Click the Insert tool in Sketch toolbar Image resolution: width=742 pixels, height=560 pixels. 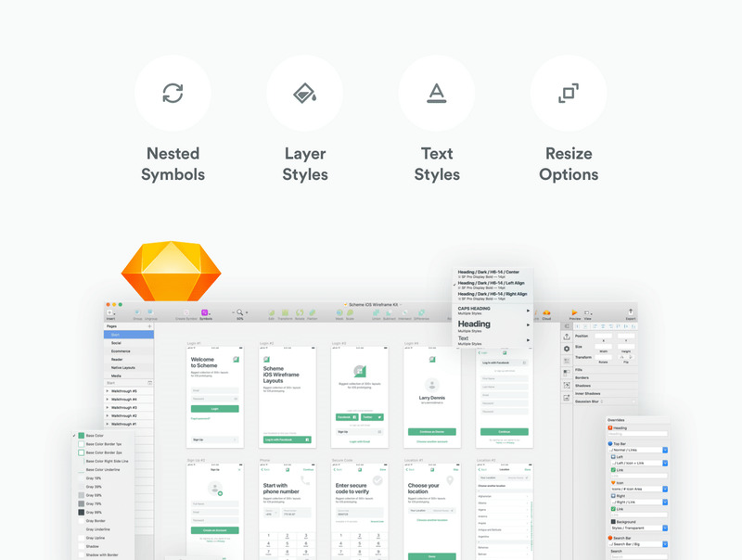(x=110, y=313)
